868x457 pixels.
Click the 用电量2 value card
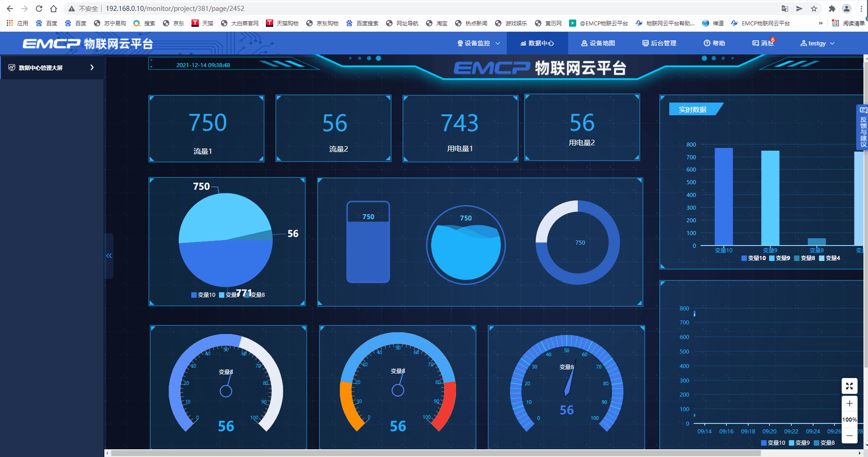click(x=582, y=128)
